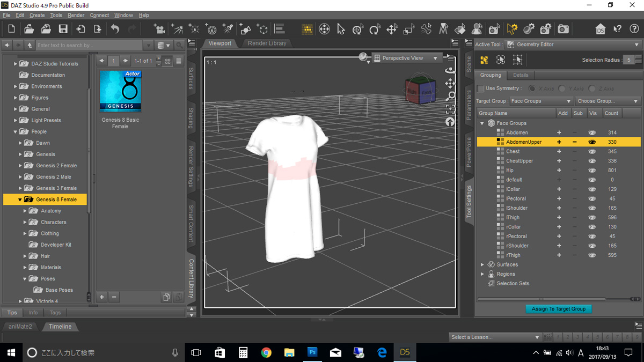Click the Geometry Editor tool icon with gear
Screen dimensions: 644x362
[512, 29]
